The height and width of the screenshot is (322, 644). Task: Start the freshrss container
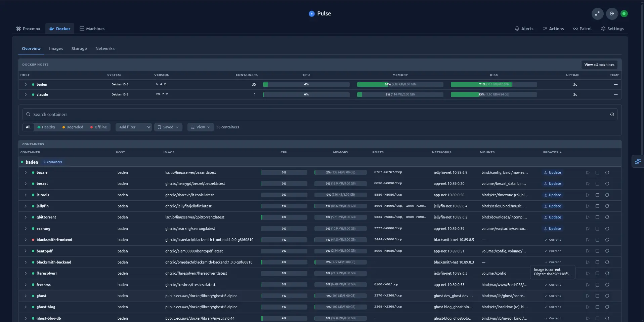pyautogui.click(x=588, y=285)
